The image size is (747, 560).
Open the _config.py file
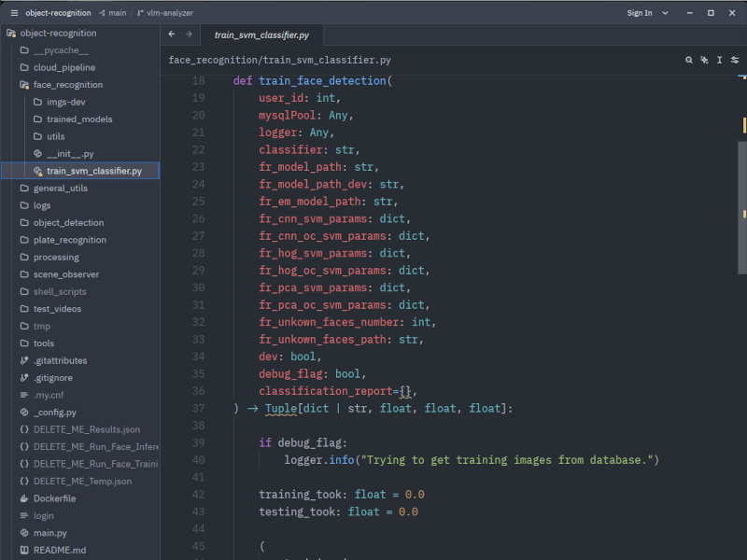(x=80, y=413)
